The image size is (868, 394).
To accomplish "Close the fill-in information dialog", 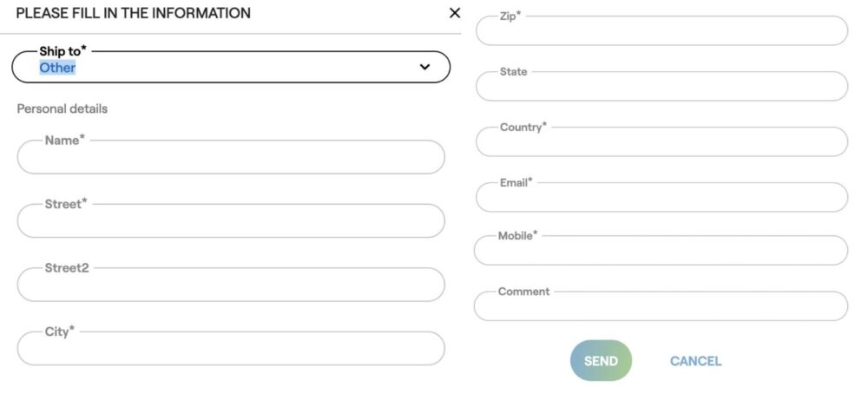I will click(455, 13).
